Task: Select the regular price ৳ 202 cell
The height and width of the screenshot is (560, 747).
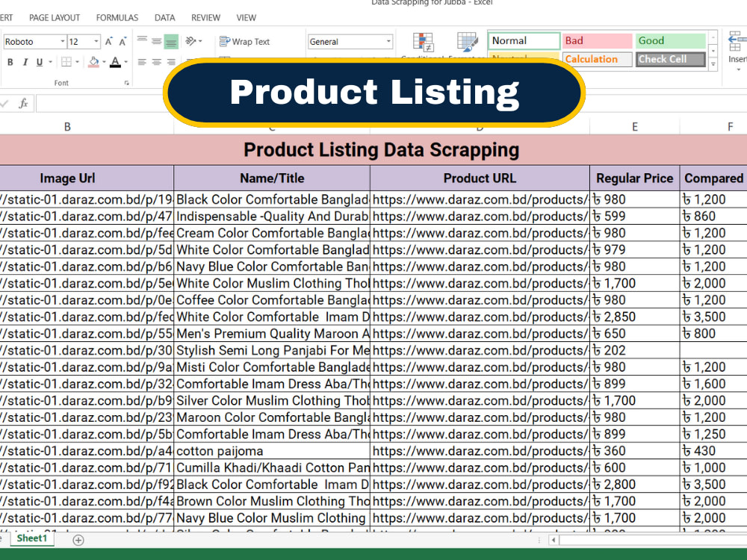Action: pyautogui.click(x=634, y=350)
